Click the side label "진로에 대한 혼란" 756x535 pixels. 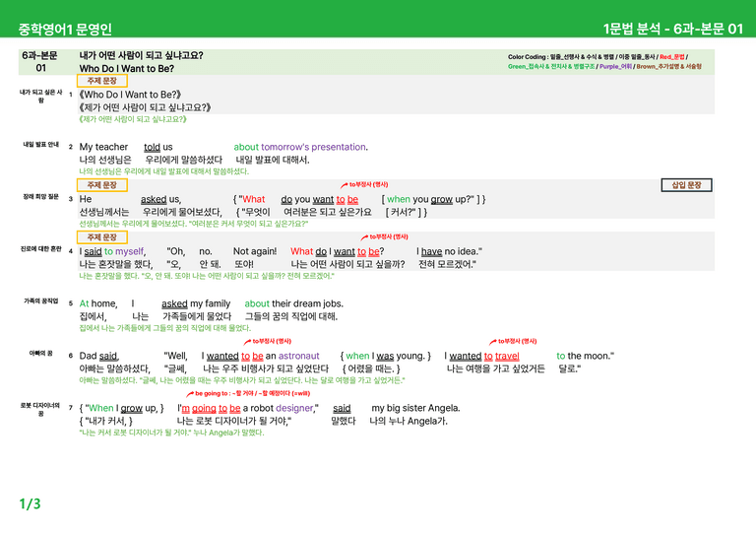point(41,249)
